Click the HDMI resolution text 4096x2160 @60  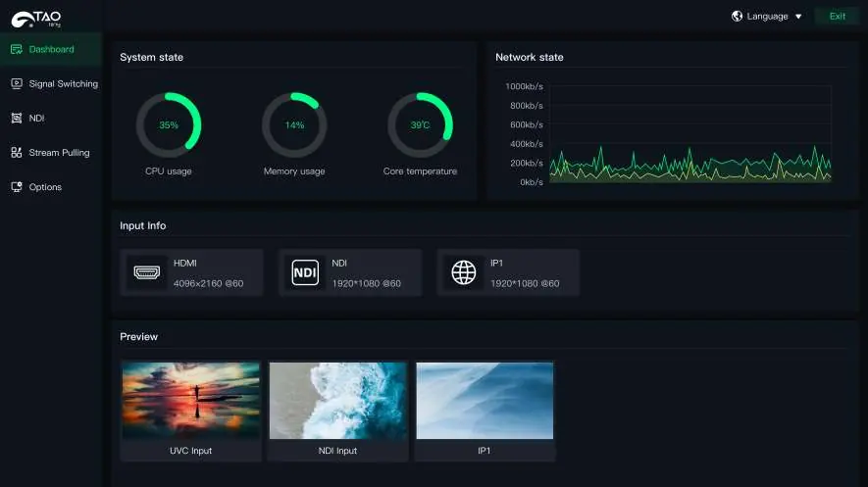208,283
